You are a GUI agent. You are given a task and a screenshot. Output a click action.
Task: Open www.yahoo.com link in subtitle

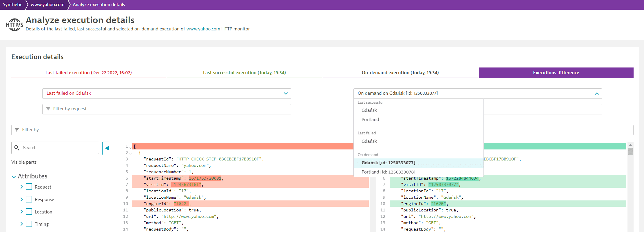tap(203, 29)
